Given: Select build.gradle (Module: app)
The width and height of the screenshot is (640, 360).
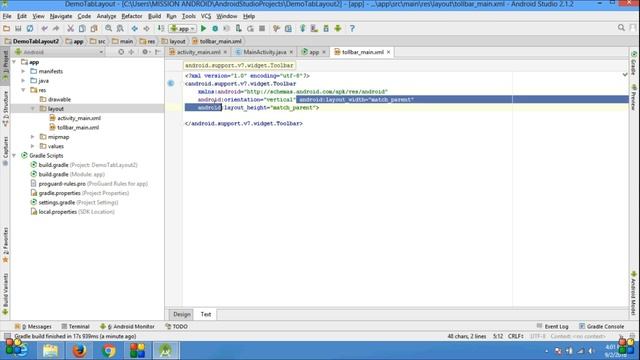Looking at the screenshot, I should [71, 174].
